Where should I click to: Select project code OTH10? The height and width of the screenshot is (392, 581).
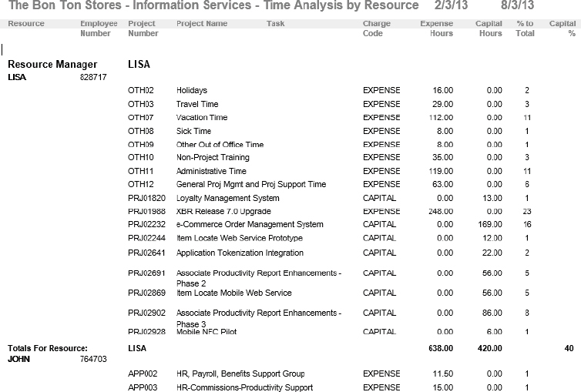pos(141,157)
